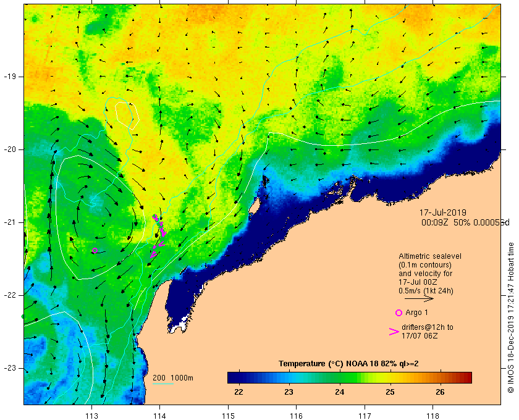This screenshot has height=420, width=519.
Task: Click the longitude axis label '117'
Action: click(365, 416)
